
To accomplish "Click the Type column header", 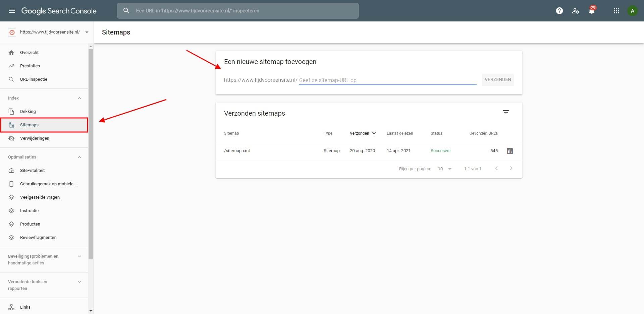I will coord(328,133).
